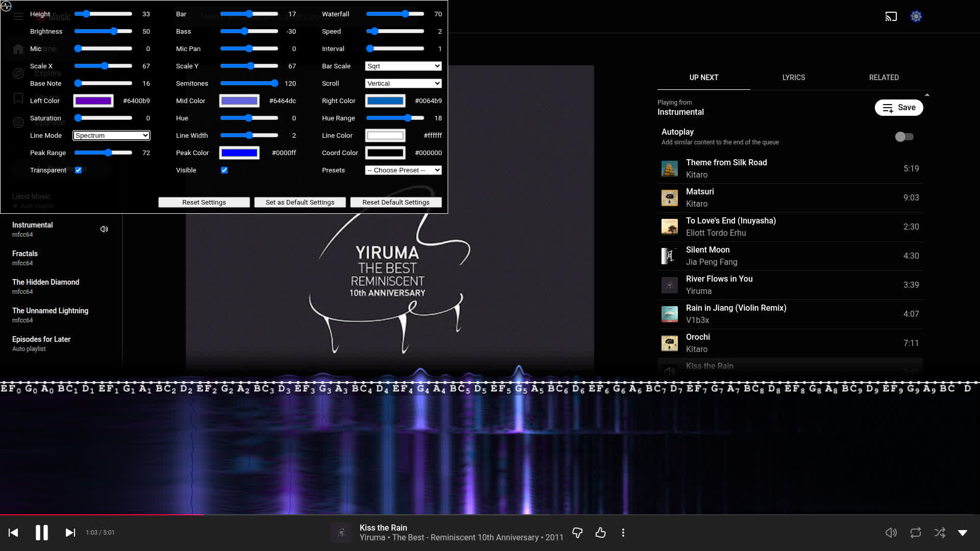Screen dimensions: 980x551
Task: Click Set as Default Settings button
Action: (x=300, y=203)
